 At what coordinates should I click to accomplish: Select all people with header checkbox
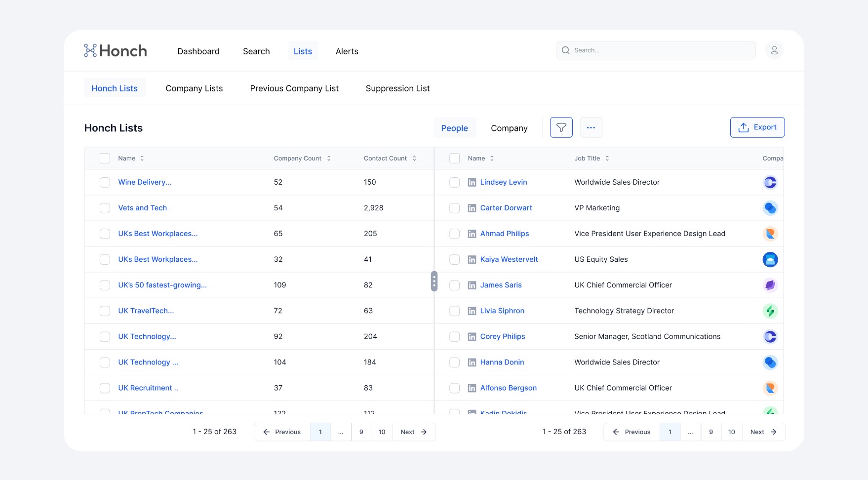coord(455,158)
